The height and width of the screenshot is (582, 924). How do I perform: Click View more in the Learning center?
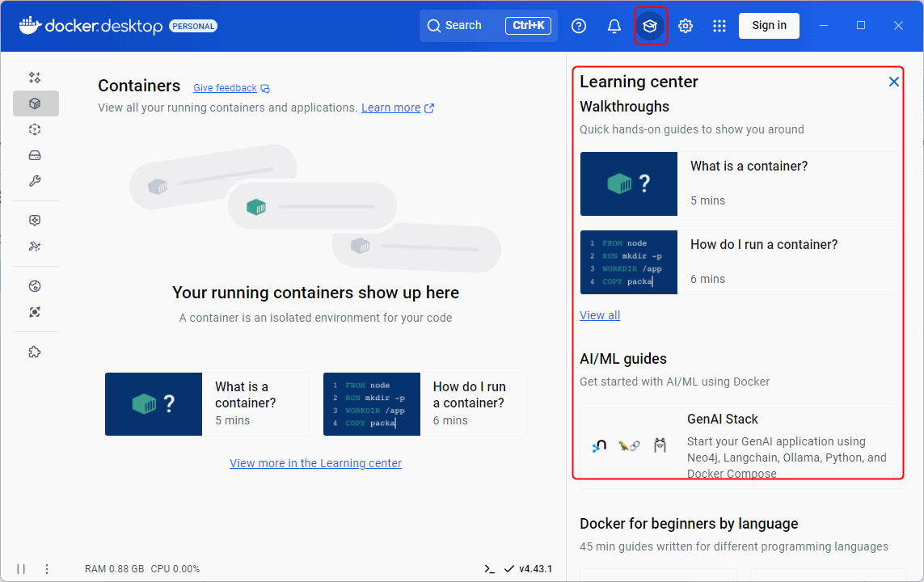coord(315,463)
